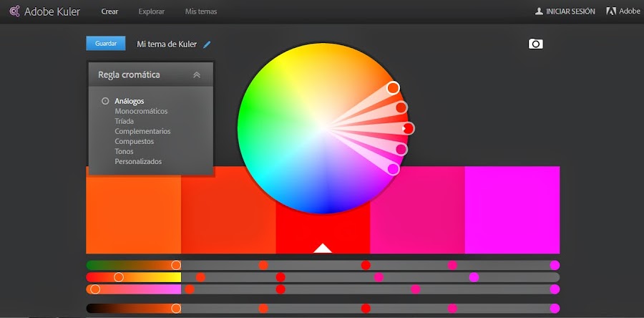This screenshot has width=644, height=318.
Task: Select the red base color marker on the wheel
Action: [x=408, y=129]
